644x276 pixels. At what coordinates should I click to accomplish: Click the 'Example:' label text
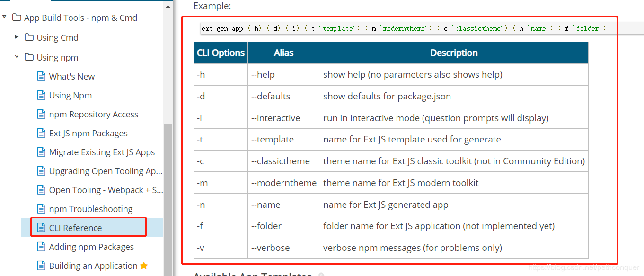coord(212,6)
